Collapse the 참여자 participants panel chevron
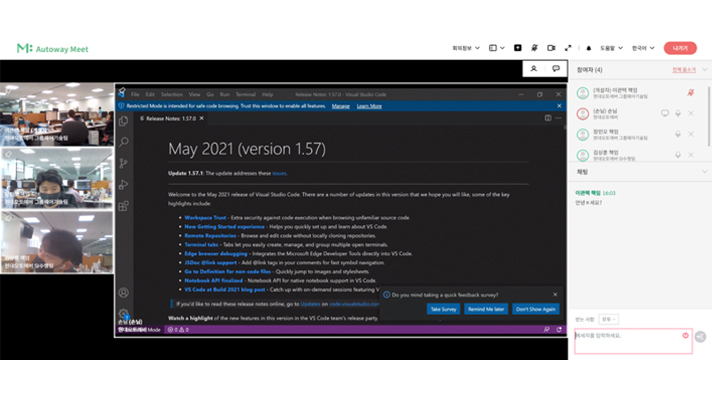This screenshot has width=712, height=400. tap(703, 70)
